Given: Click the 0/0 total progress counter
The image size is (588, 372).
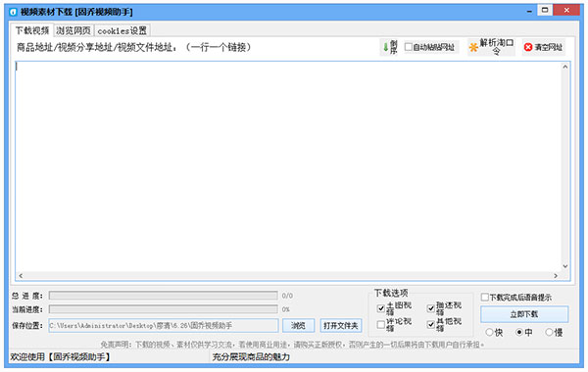Looking at the screenshot, I should pos(287,296).
